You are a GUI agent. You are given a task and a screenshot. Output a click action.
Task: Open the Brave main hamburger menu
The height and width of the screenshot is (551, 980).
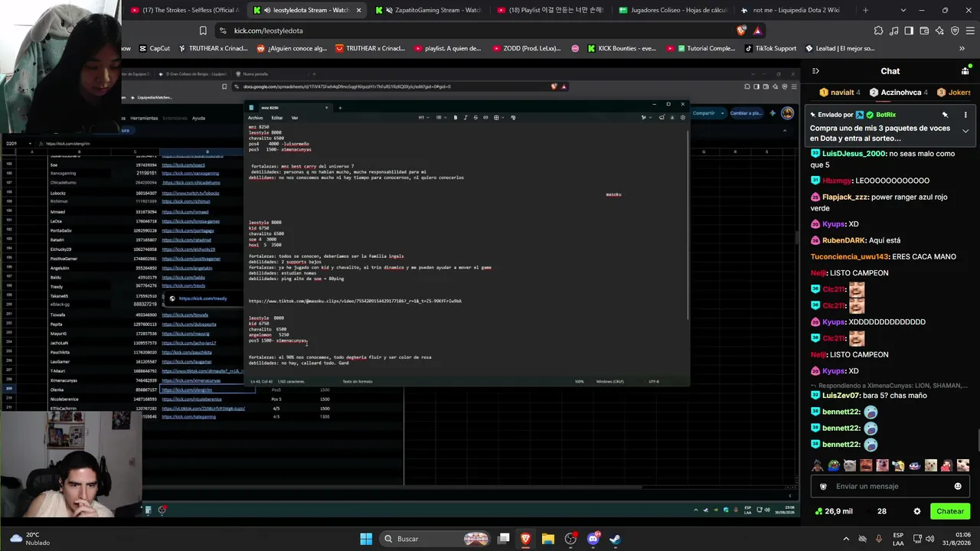tap(970, 31)
